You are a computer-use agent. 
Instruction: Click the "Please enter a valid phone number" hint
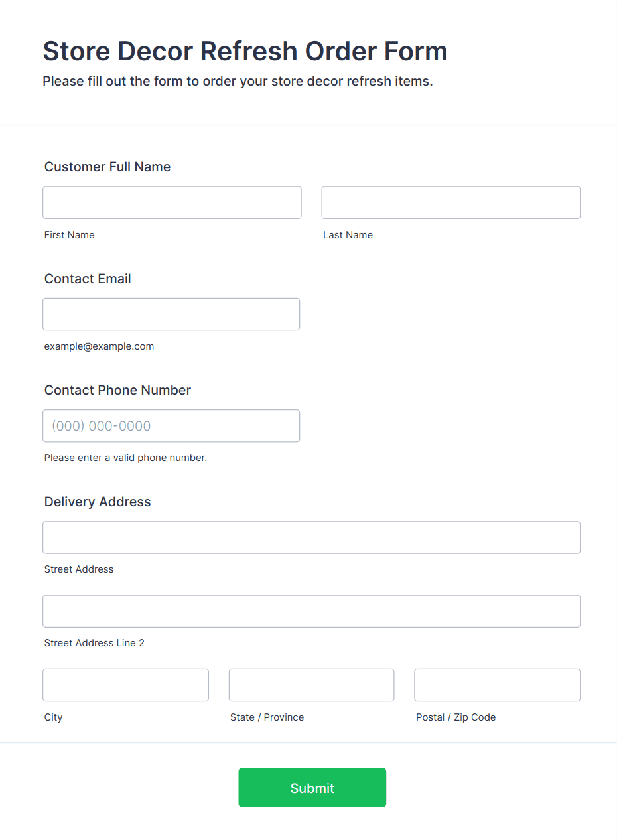pos(125,458)
